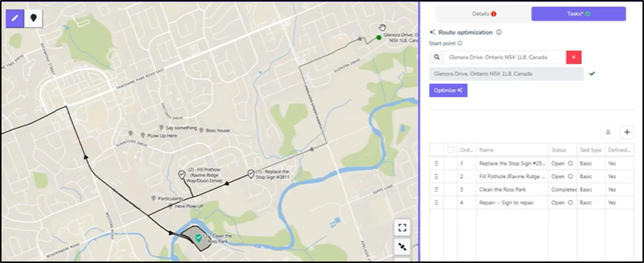The image size is (644, 263).
Task: Select suggested address Glenora Drive, Ontario
Action: [x=506, y=74]
